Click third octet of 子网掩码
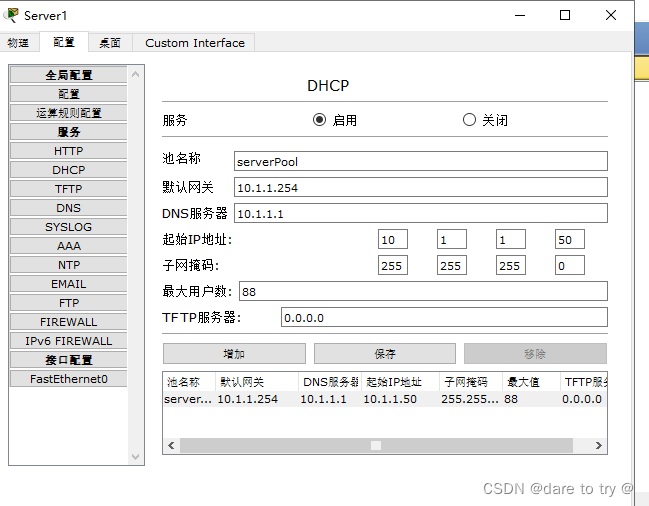 pos(511,266)
